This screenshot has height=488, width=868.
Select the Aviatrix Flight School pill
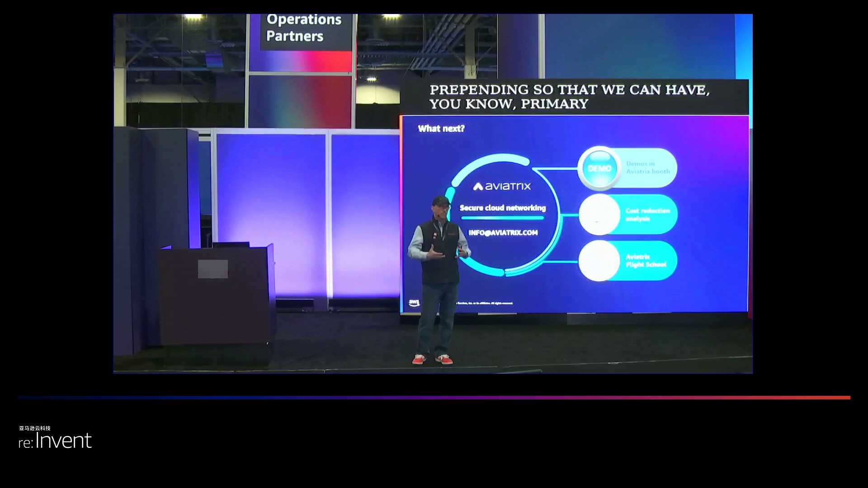click(x=646, y=261)
